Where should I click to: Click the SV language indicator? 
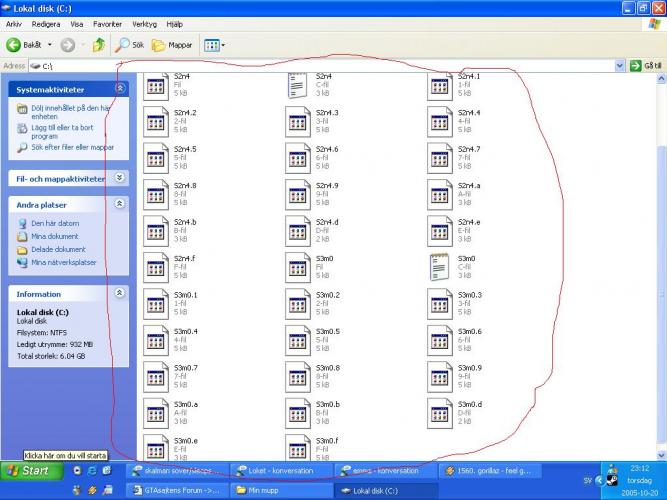[x=588, y=481]
